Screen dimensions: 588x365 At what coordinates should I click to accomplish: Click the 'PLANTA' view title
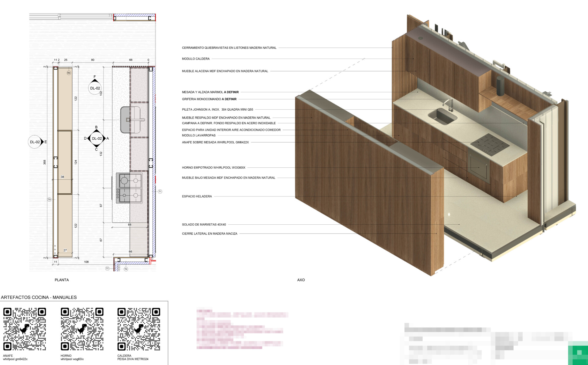62,280
